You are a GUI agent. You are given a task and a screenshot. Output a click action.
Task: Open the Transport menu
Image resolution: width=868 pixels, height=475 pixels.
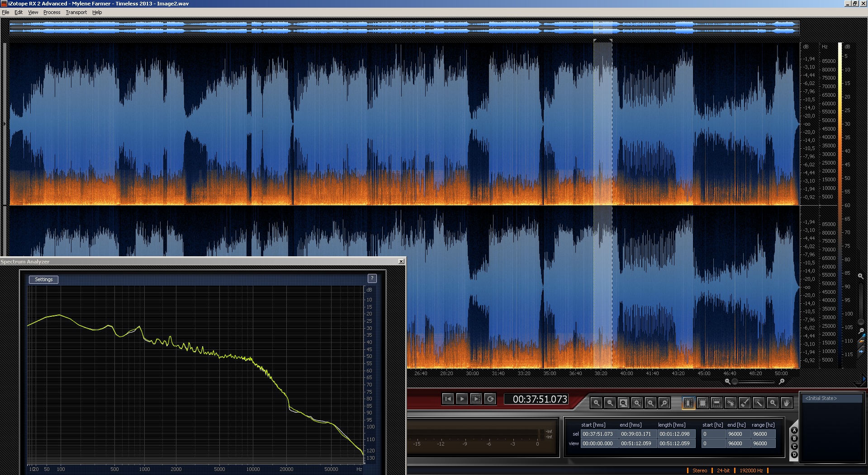pyautogui.click(x=76, y=12)
